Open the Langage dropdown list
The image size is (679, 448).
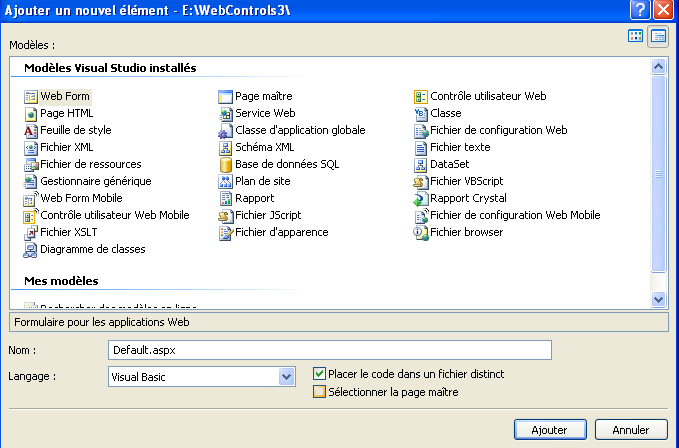[x=287, y=376]
